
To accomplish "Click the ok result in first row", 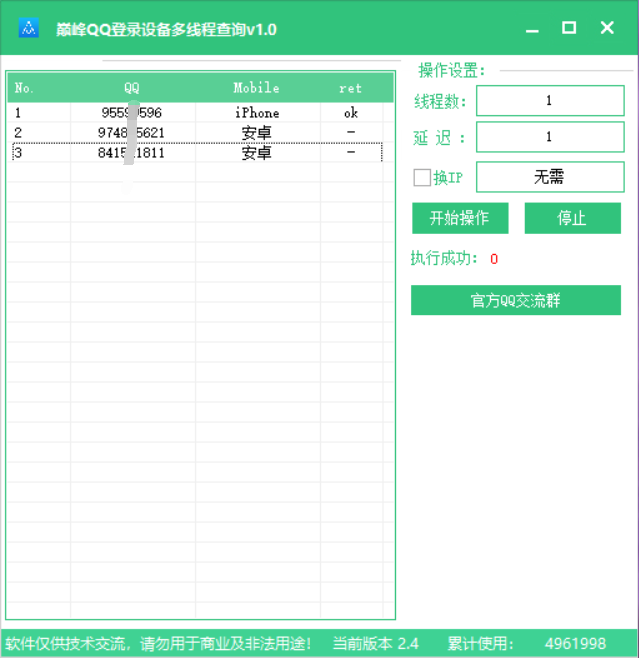I will 350,113.
